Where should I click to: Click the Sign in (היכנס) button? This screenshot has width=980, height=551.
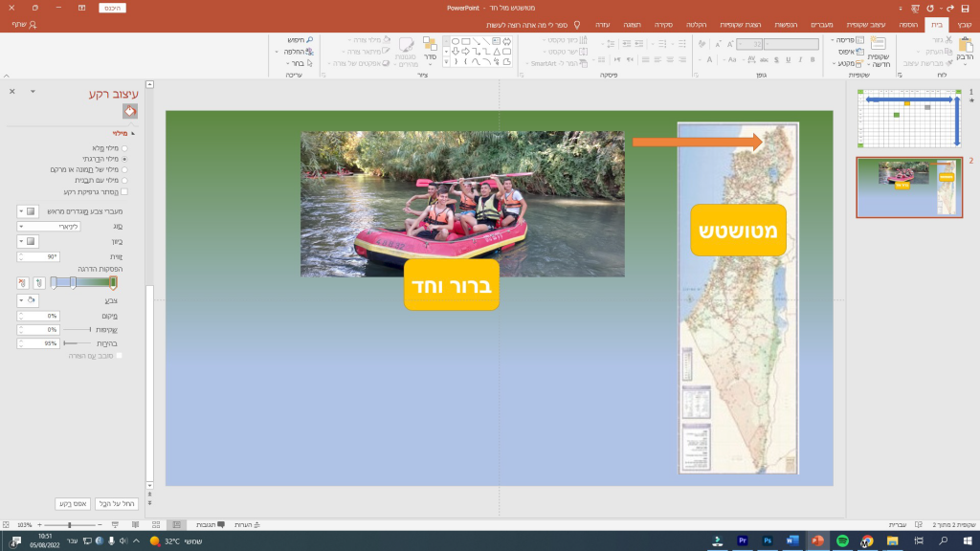(113, 8)
